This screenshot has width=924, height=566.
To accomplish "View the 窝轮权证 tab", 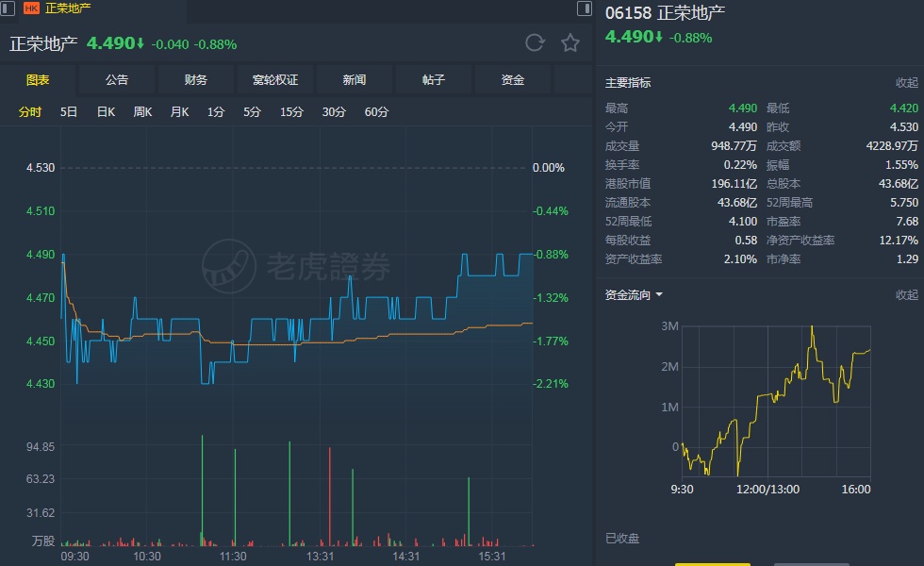I will 275,79.
